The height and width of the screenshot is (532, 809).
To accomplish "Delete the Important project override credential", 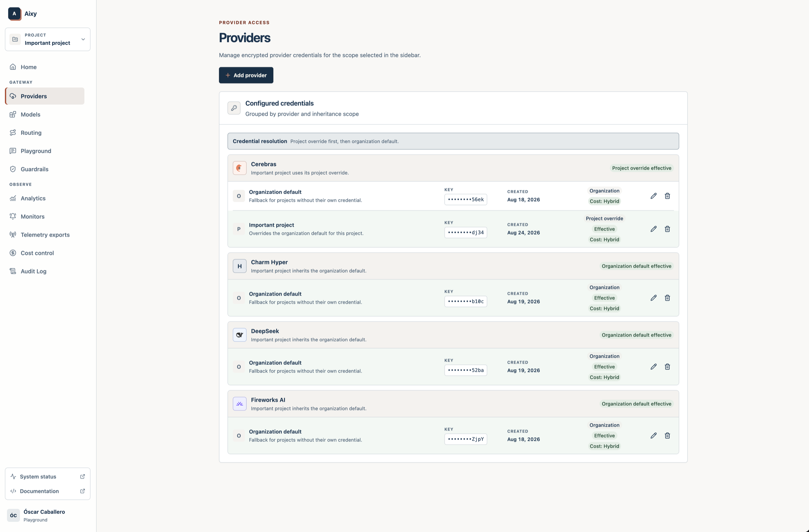I will 667,229.
